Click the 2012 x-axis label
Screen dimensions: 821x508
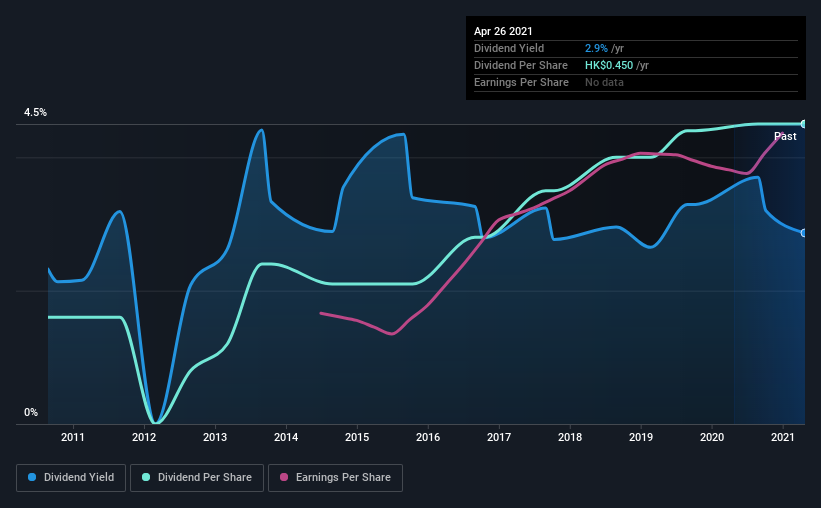tap(144, 437)
